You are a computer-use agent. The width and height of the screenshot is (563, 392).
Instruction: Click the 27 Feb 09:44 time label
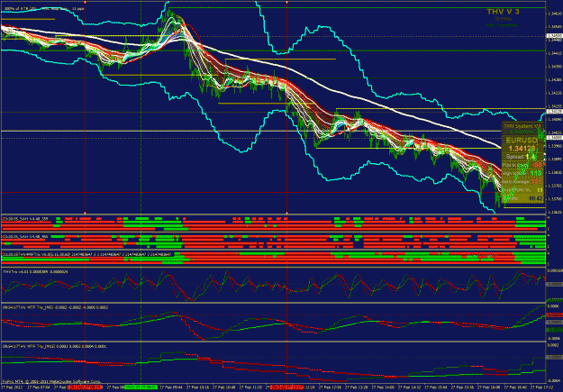171,387
